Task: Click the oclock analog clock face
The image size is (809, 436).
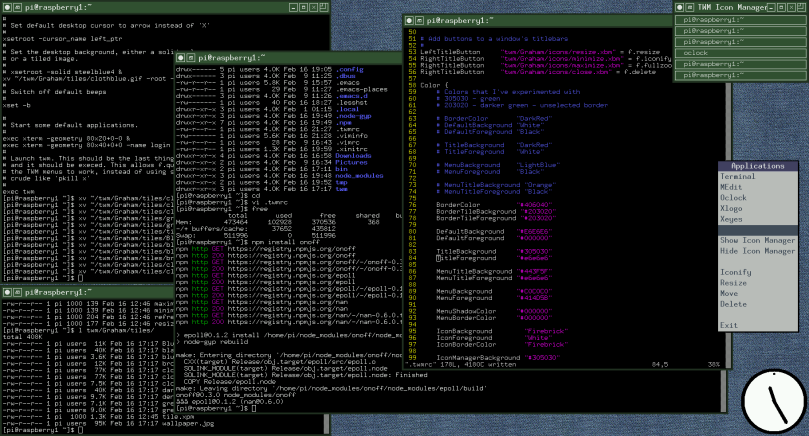Action: (x=774, y=401)
